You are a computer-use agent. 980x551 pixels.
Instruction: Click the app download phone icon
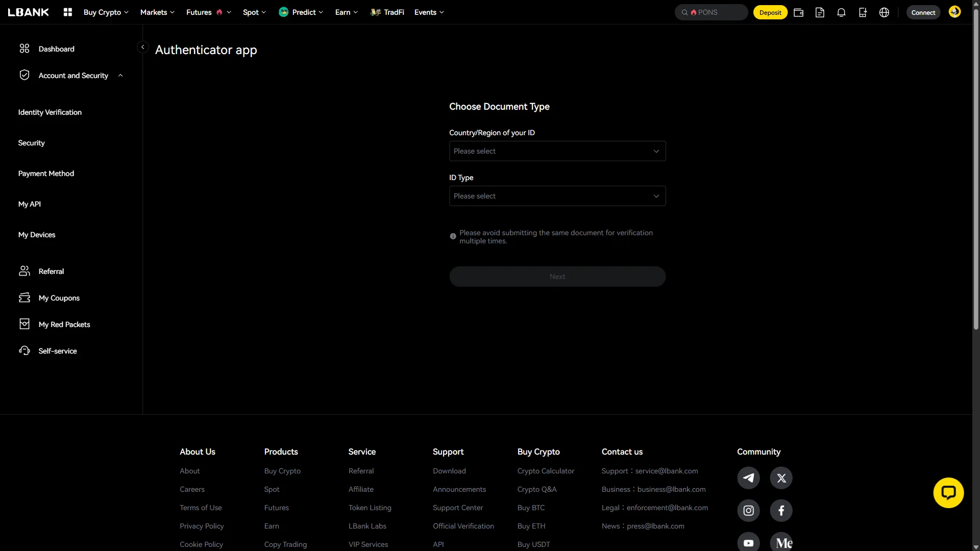(863, 13)
